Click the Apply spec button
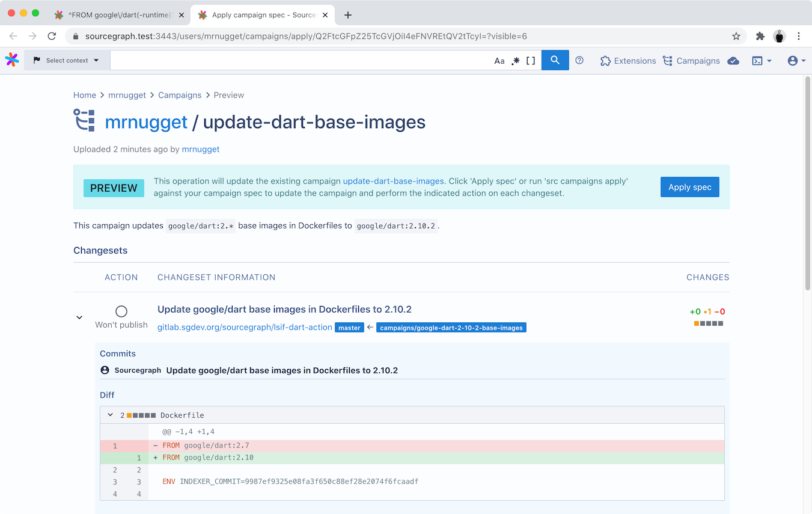The width and height of the screenshot is (812, 514). [690, 187]
